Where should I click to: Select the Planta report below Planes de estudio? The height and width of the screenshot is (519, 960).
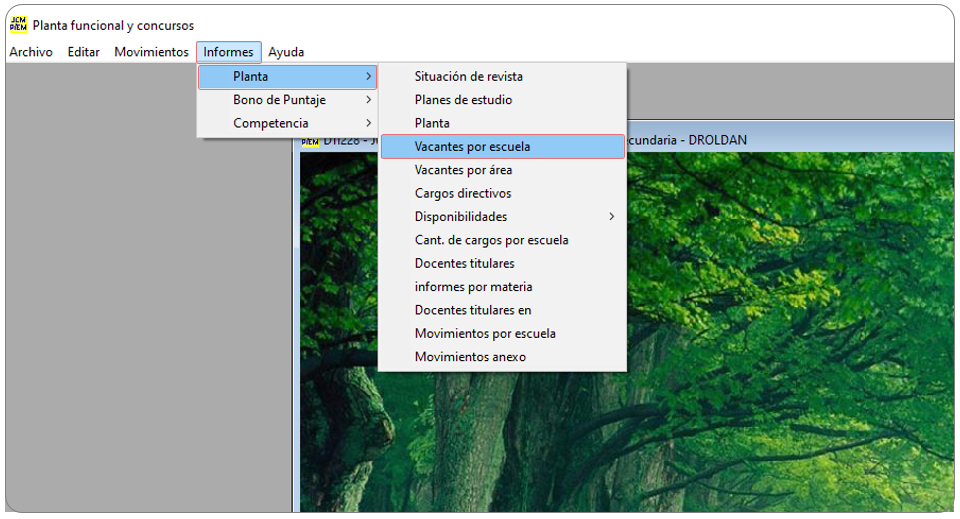[503, 123]
